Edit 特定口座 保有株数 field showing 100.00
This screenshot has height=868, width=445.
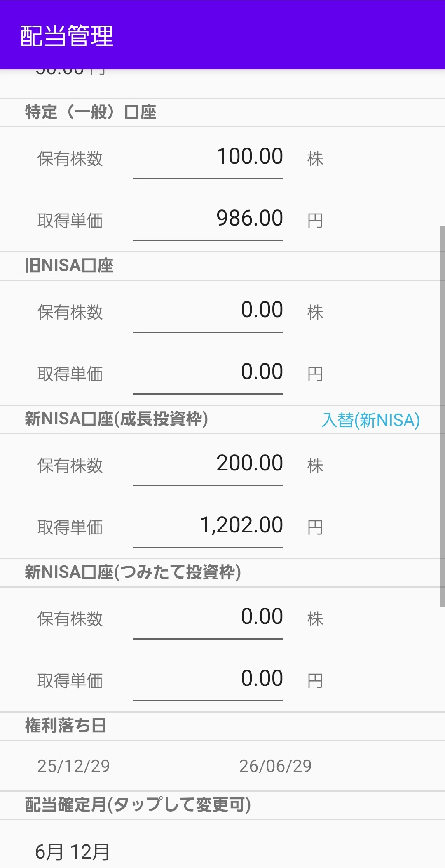208,158
